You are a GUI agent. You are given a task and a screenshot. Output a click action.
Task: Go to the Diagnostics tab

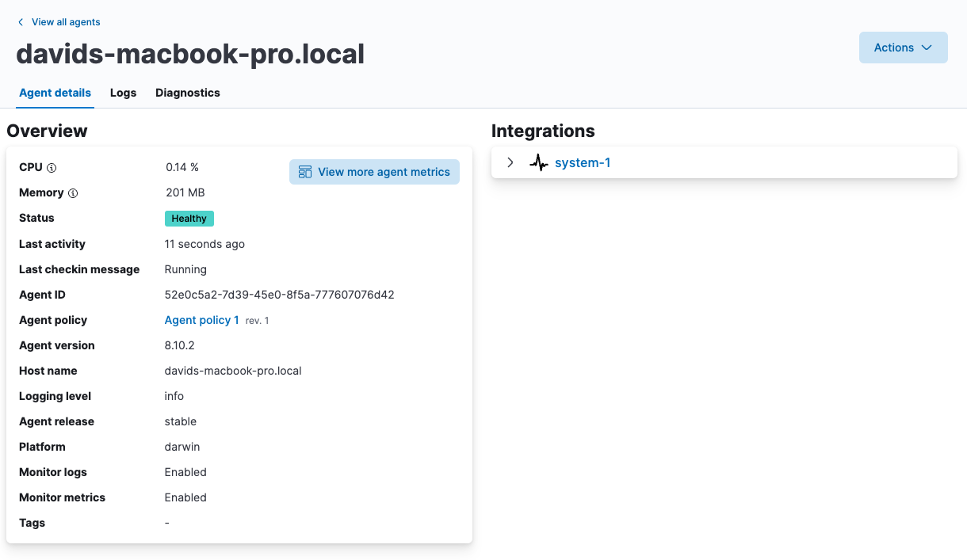(188, 93)
